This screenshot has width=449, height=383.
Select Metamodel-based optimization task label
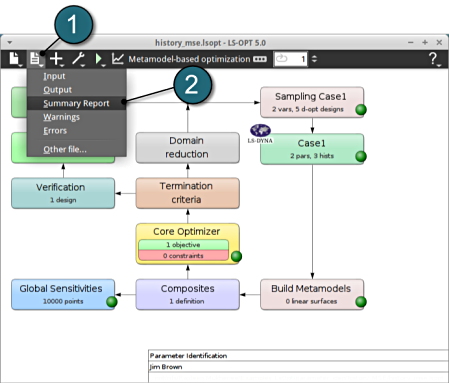pos(189,59)
